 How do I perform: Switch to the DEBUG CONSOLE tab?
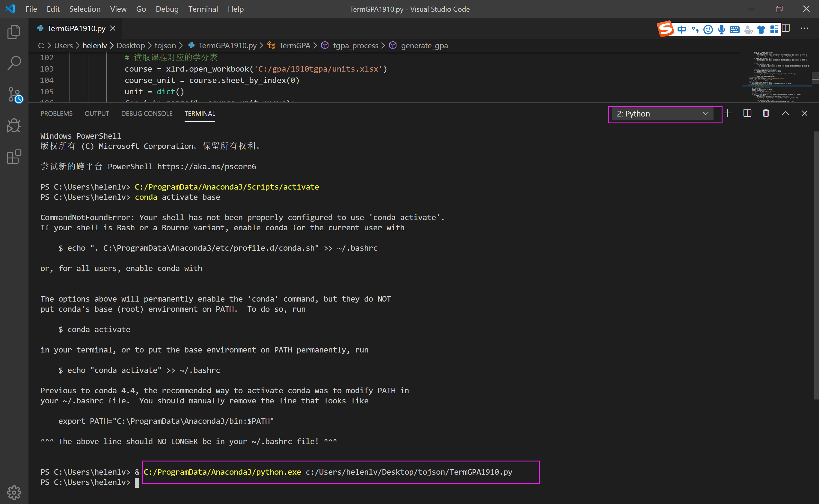(x=147, y=114)
